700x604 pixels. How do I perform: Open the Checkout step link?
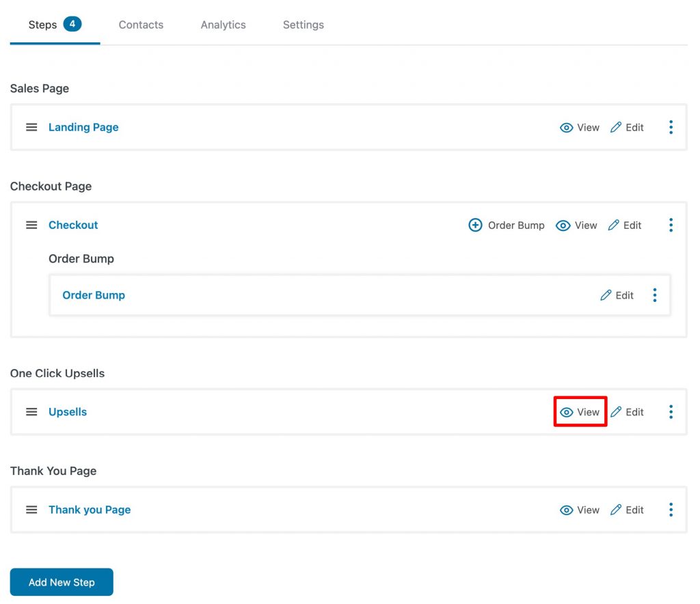(x=73, y=225)
